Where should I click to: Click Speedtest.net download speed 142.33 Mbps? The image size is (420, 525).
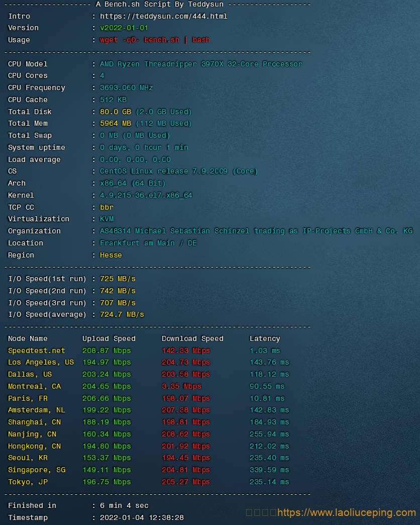(x=186, y=351)
